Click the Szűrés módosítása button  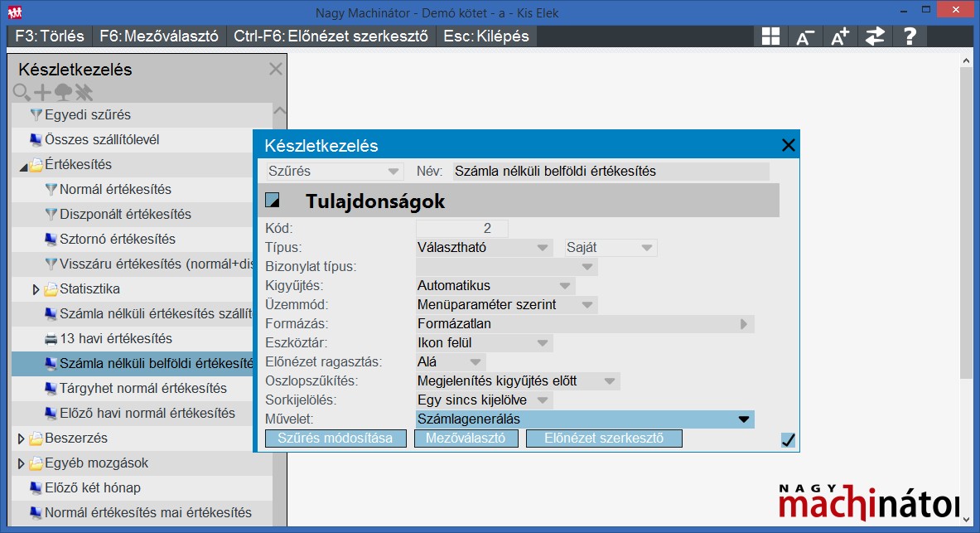pos(336,439)
